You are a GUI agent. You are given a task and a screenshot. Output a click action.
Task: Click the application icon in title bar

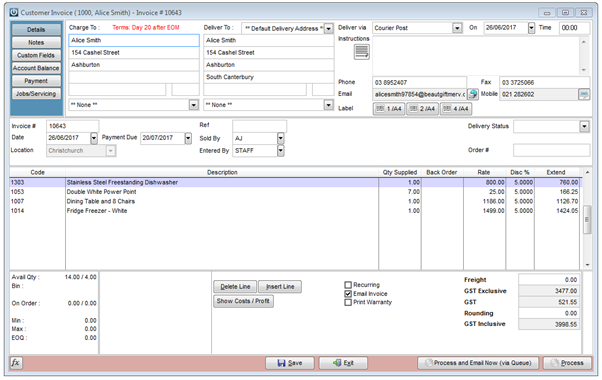point(14,12)
